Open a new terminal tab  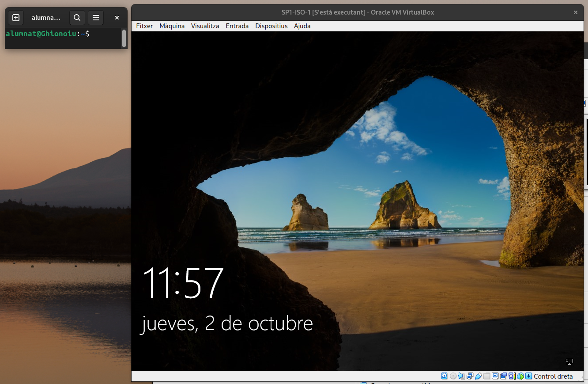pos(16,18)
